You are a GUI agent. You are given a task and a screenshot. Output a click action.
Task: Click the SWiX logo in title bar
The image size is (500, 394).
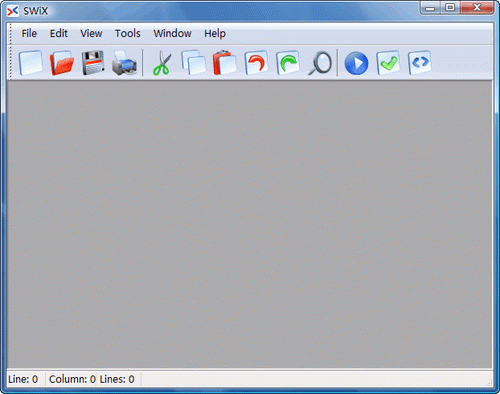click(13, 11)
